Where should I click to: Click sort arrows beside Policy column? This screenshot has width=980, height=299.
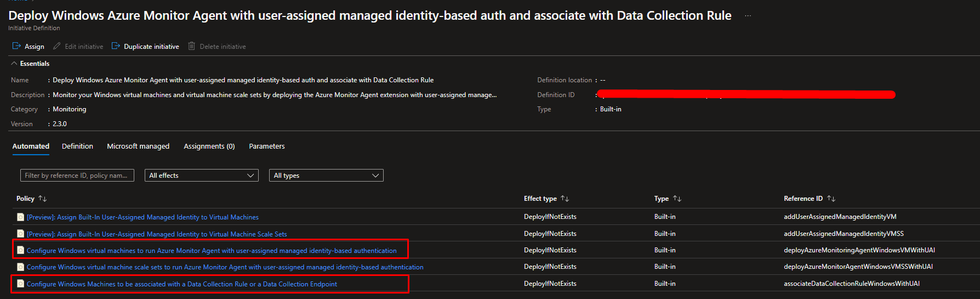pos(43,199)
